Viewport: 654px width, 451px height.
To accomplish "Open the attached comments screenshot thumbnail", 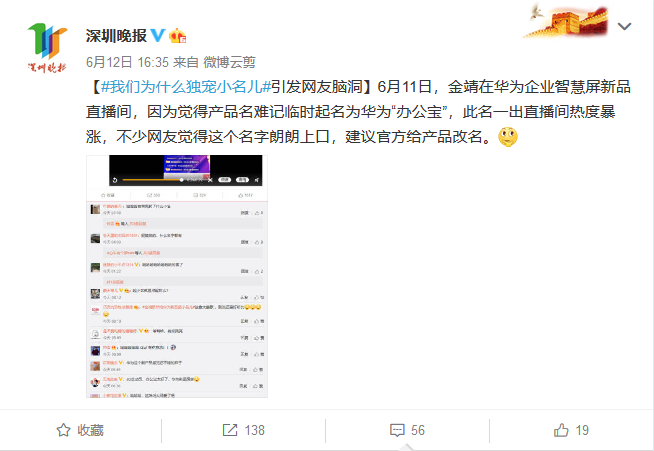I will pos(177,276).
